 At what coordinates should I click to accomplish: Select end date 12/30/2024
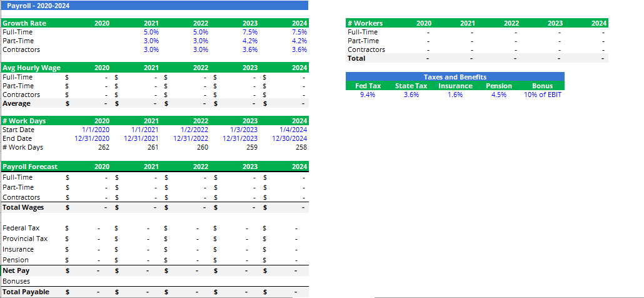pyautogui.click(x=289, y=138)
